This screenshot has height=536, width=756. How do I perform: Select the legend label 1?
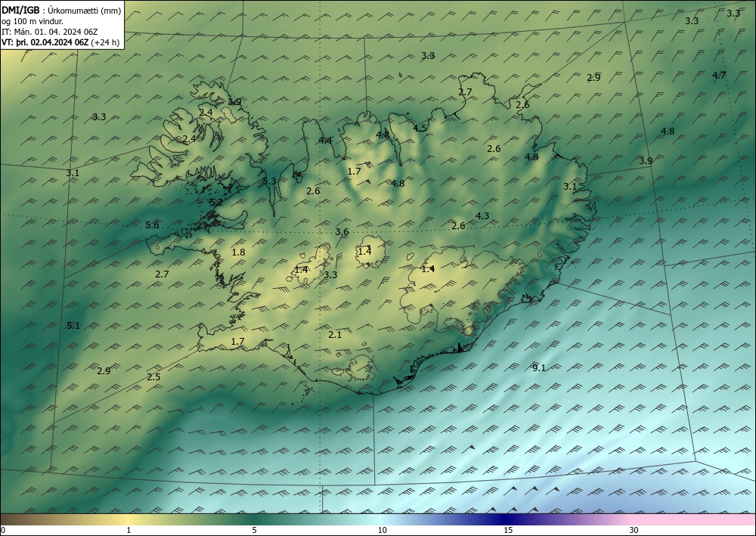click(x=129, y=530)
